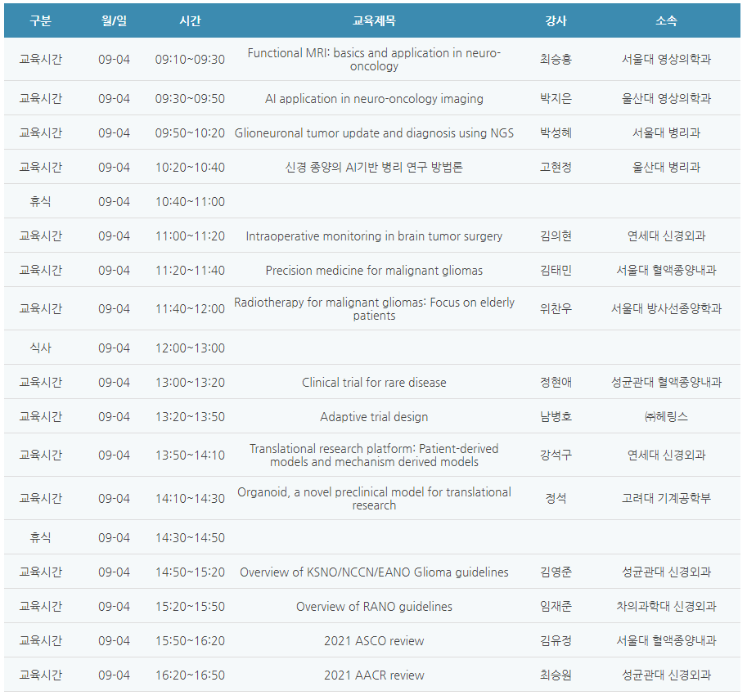The image size is (747, 700).
Task: Select Organoid novel preclinical model title
Action: [x=374, y=498]
